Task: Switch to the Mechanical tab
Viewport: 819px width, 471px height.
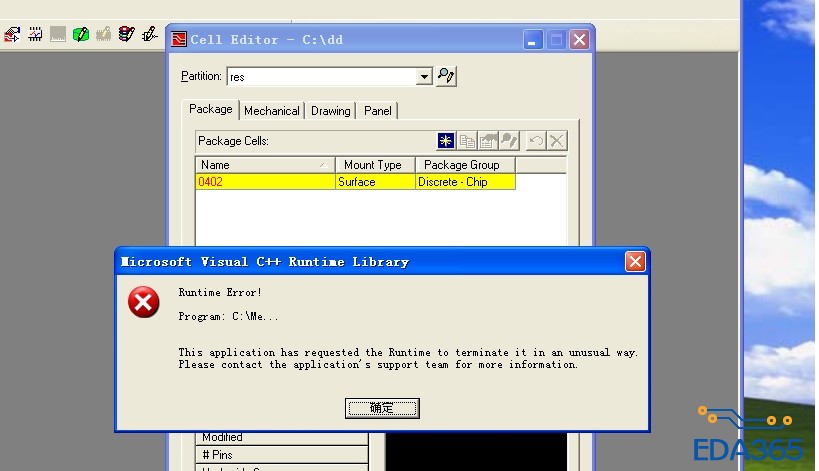Action: click(x=272, y=111)
